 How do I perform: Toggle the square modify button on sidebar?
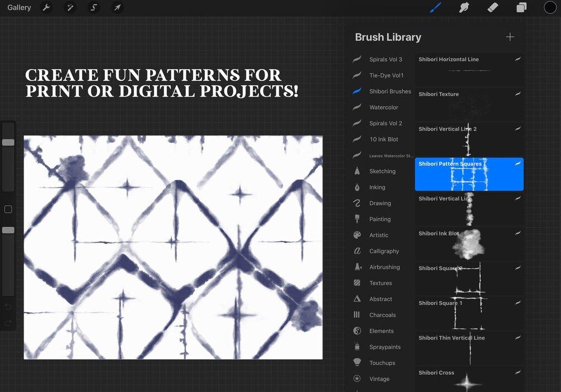click(8, 210)
